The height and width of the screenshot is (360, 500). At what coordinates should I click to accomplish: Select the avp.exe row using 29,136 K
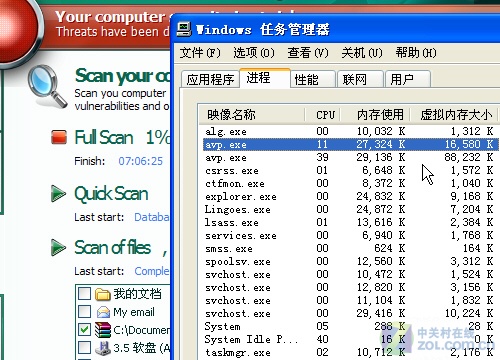(x=350, y=157)
